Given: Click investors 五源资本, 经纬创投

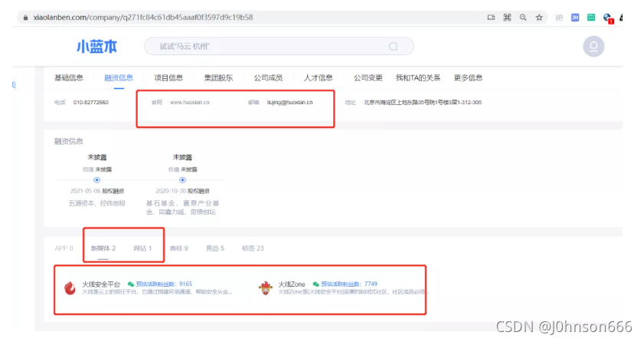Looking at the screenshot, I should click(x=97, y=203).
